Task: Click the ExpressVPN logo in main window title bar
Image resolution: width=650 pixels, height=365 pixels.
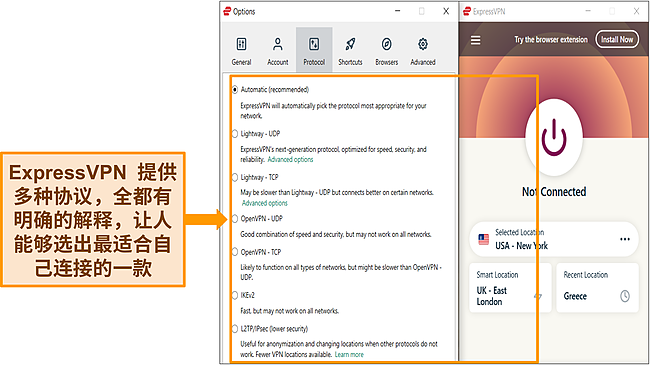Action: (x=467, y=11)
